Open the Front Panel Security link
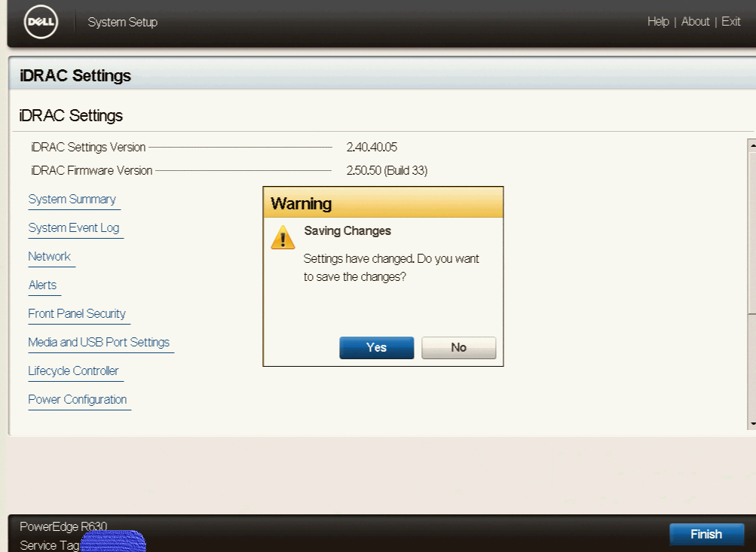The image size is (756, 552). [x=77, y=314]
